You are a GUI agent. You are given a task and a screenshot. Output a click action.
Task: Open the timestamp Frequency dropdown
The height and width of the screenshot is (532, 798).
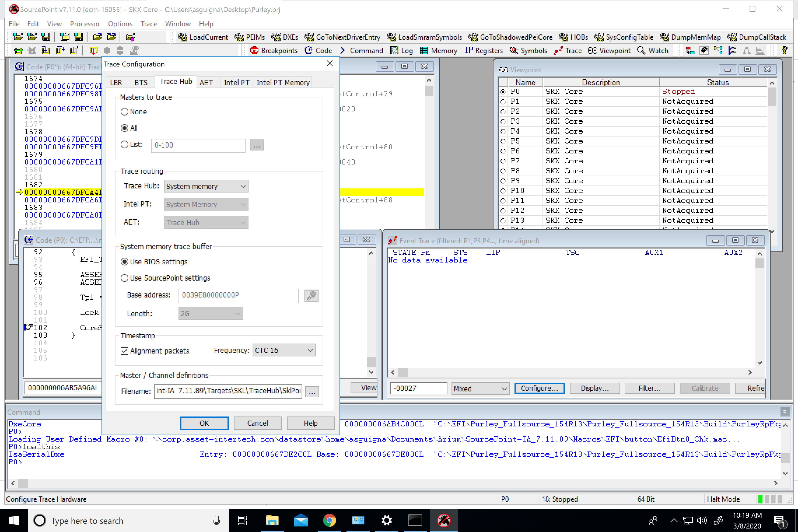tap(283, 350)
